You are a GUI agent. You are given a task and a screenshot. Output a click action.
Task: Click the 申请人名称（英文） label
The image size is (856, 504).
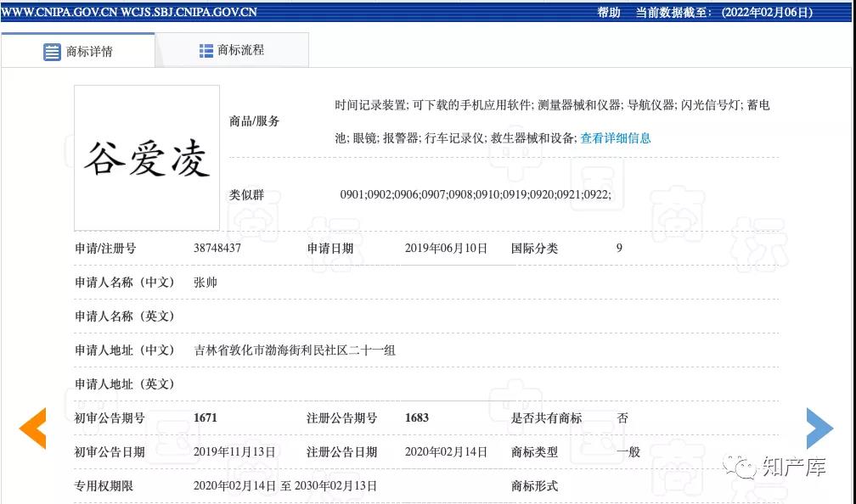pos(125,316)
